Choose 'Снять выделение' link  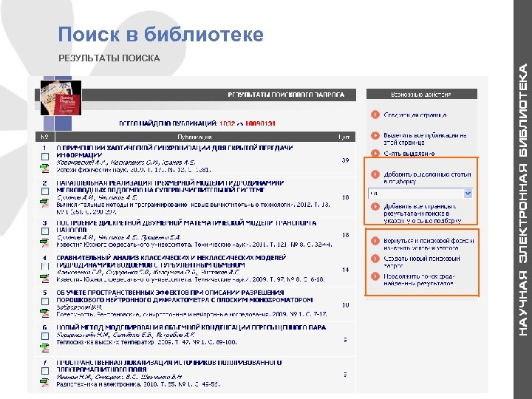click(409, 154)
